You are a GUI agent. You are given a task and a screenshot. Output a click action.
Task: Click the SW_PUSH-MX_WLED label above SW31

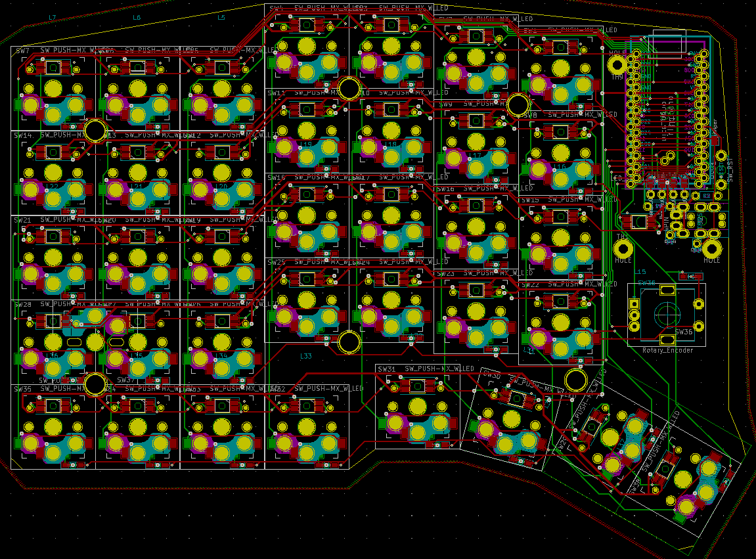[x=437, y=369]
